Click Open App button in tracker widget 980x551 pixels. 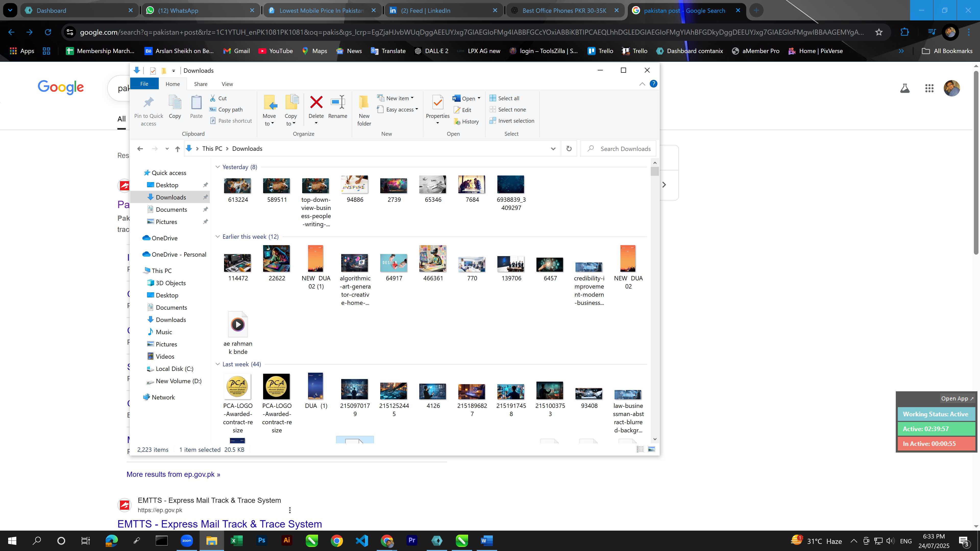click(x=957, y=398)
